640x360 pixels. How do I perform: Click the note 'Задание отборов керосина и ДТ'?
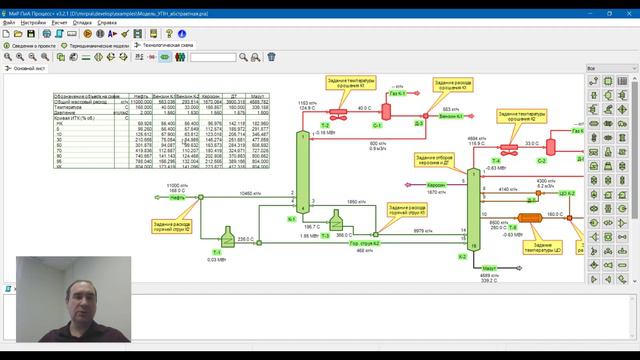click(434, 160)
